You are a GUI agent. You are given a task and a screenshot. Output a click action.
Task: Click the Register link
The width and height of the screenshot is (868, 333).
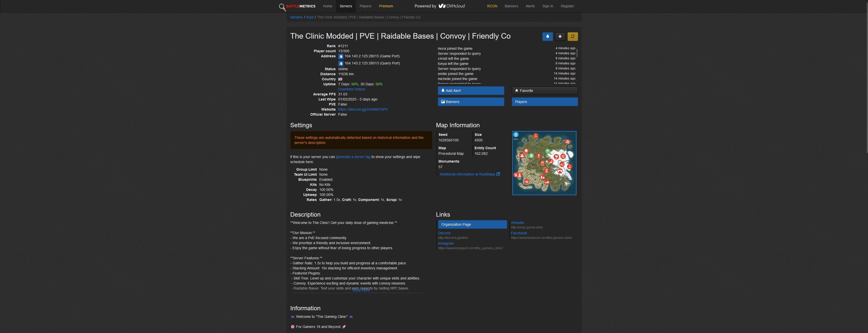coord(567,6)
